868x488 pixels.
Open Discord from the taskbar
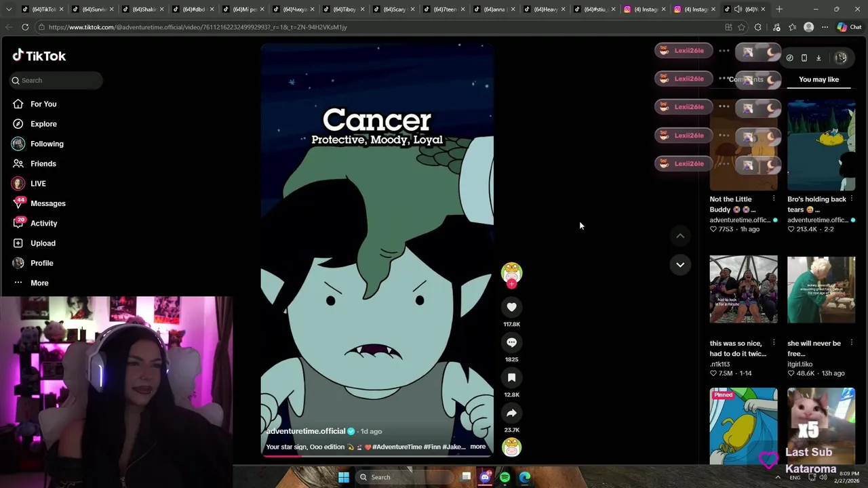coord(485,477)
